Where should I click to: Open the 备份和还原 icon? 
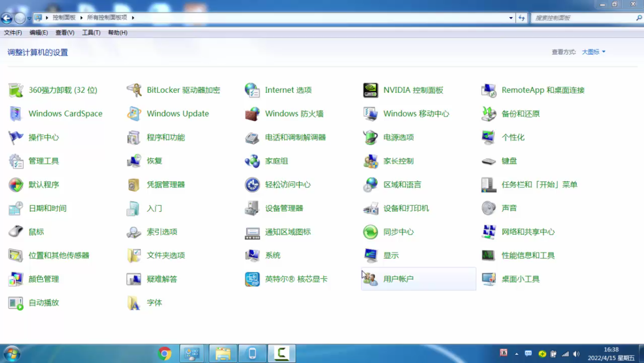(489, 114)
